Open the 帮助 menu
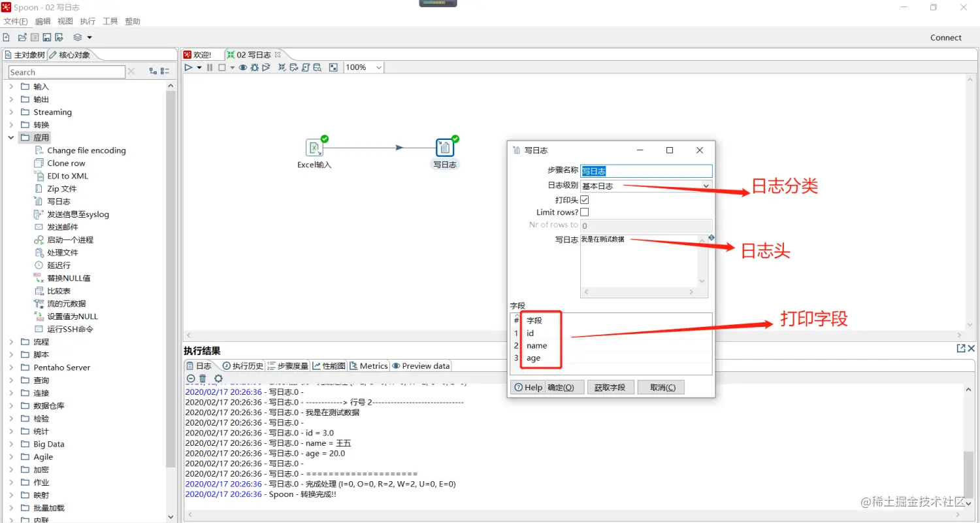This screenshot has height=523, width=980. point(133,22)
